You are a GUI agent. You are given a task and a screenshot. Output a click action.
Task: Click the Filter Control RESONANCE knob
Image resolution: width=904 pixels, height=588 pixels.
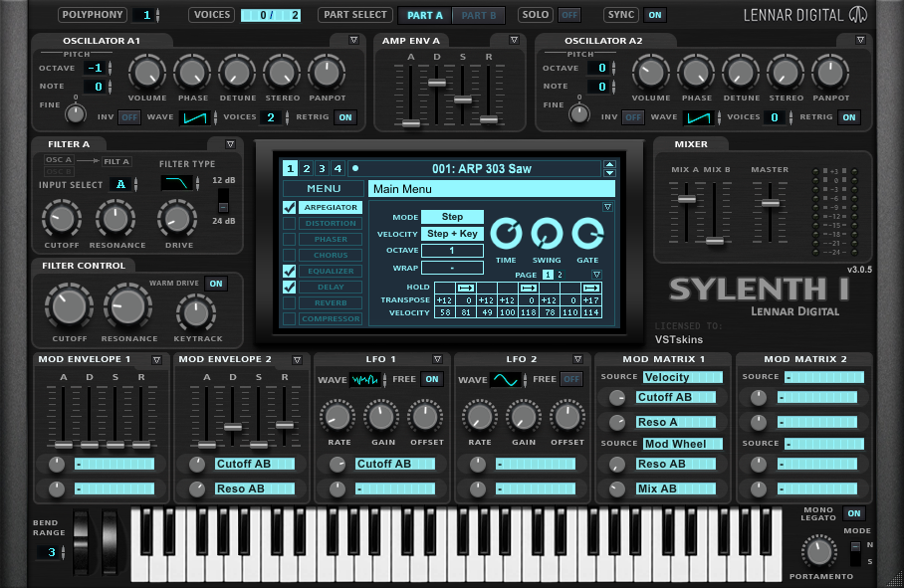128,306
